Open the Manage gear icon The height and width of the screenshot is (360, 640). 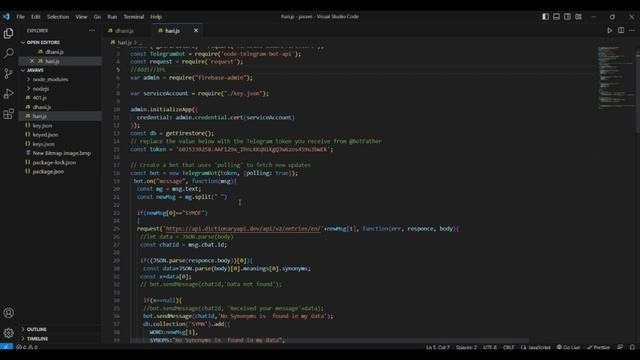[x=8, y=333]
